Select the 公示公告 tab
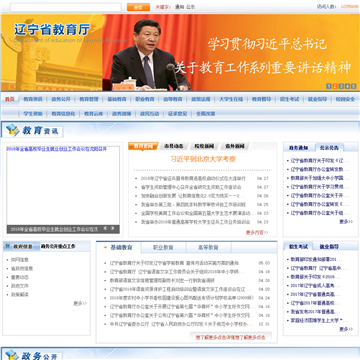Screen dimensions: 360x360 [329, 148]
